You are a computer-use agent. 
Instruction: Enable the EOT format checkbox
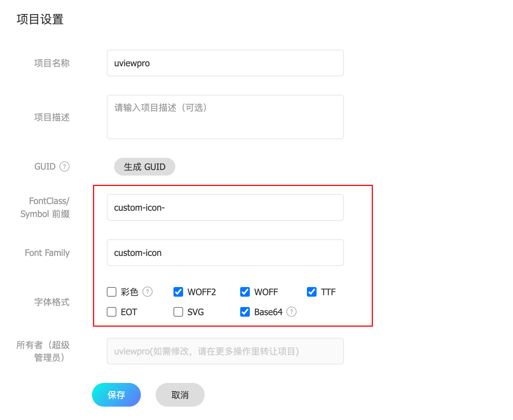click(x=112, y=312)
